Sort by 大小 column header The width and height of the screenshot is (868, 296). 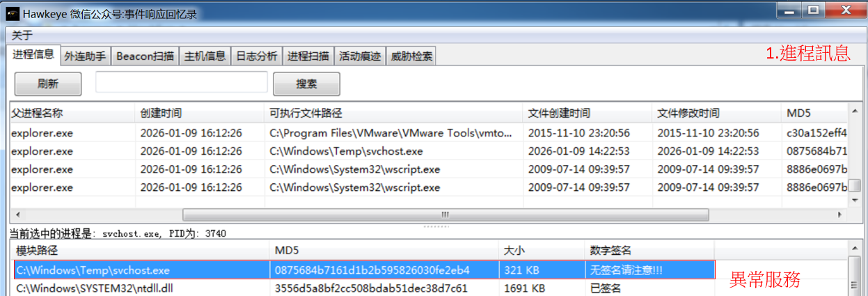click(541, 250)
